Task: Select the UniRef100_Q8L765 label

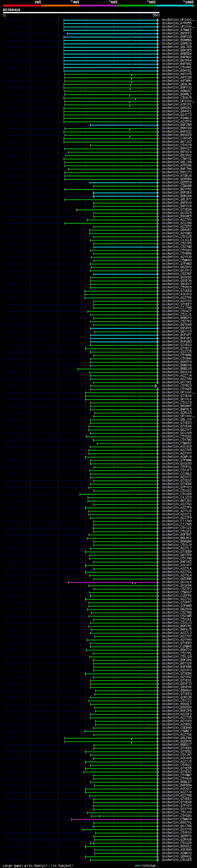Action: tap(177, 47)
